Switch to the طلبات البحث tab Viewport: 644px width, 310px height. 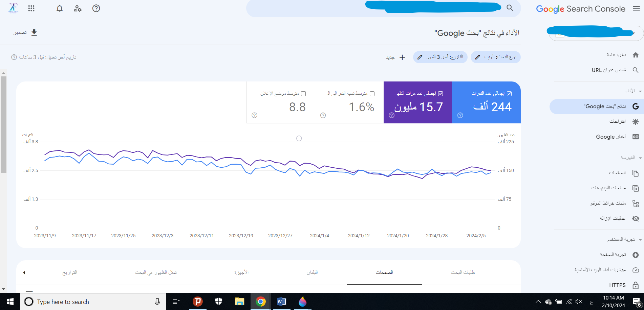(x=463, y=272)
